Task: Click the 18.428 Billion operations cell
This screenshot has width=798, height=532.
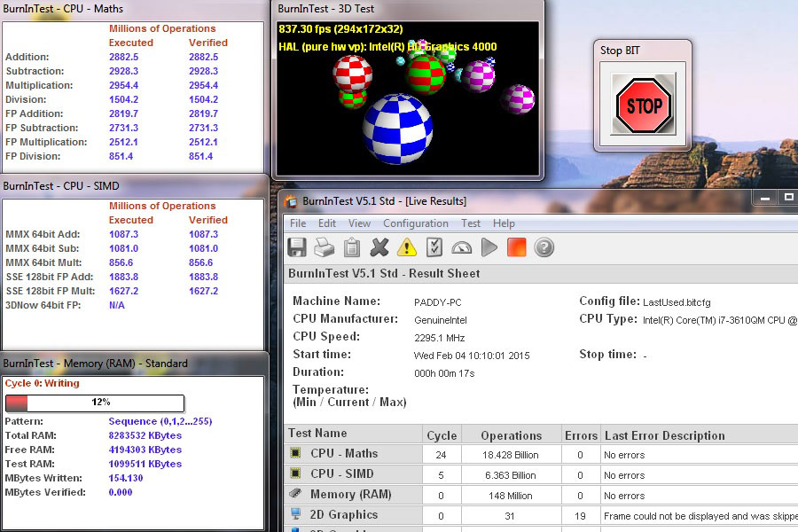Action: 510,455
